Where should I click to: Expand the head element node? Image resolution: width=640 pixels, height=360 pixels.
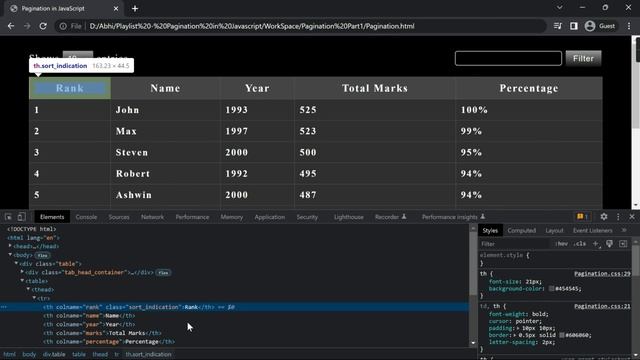click(10, 246)
